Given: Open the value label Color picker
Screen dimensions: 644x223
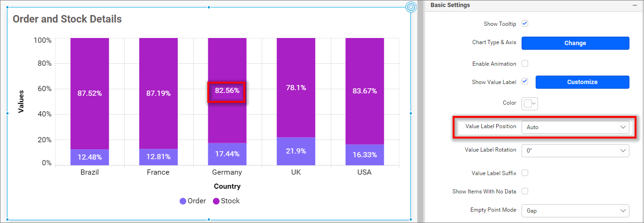Looking at the screenshot, I should point(530,103).
